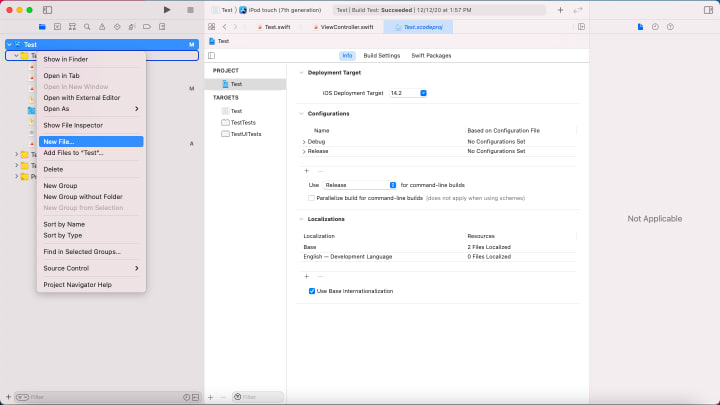This screenshot has width=720, height=405.
Task: Toggle the project and targets list sidebar
Action: [x=211, y=56]
